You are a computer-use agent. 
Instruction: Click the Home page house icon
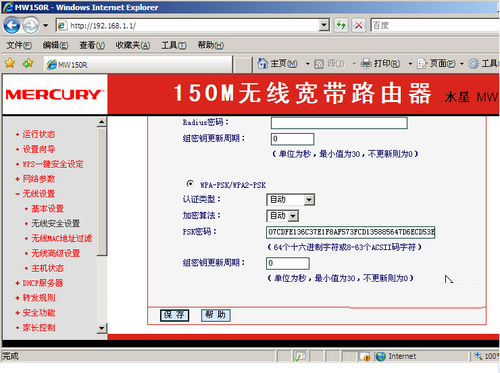pos(262,63)
